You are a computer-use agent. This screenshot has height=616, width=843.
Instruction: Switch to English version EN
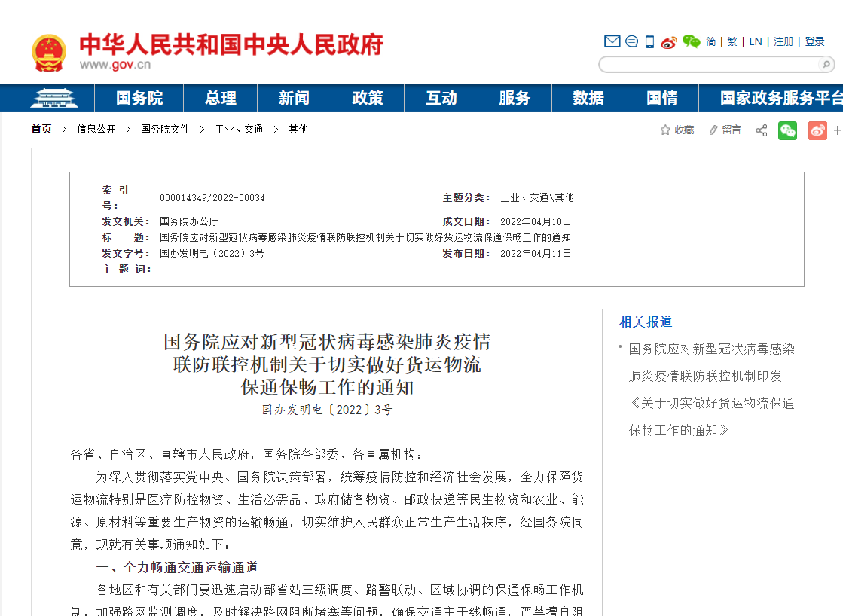coord(756,41)
